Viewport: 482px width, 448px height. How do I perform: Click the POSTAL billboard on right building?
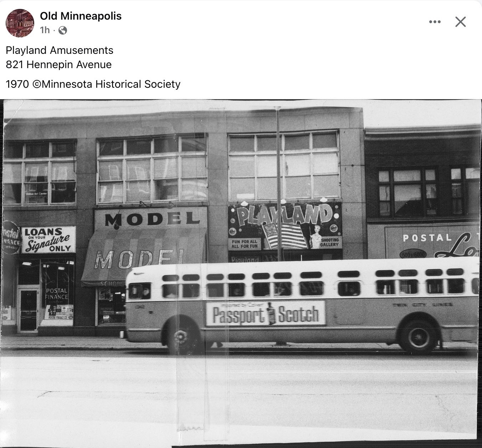432,241
